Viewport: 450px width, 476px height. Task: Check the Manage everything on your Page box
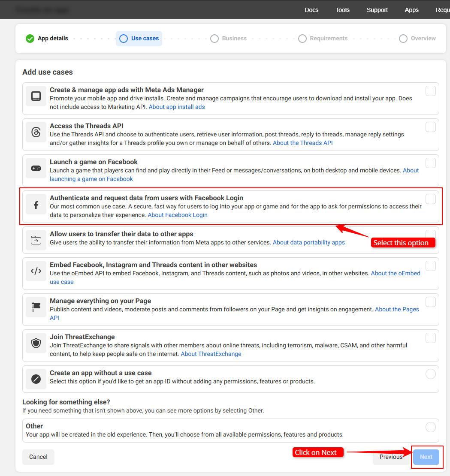coord(430,302)
